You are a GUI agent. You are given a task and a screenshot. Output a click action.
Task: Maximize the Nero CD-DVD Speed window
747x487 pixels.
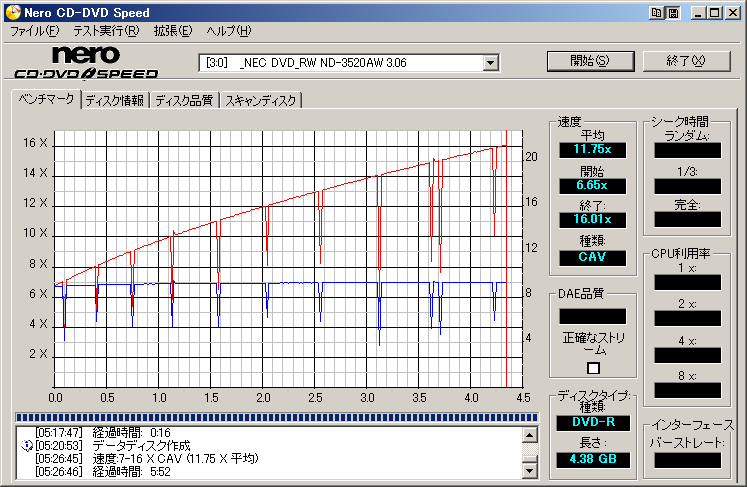(715, 13)
